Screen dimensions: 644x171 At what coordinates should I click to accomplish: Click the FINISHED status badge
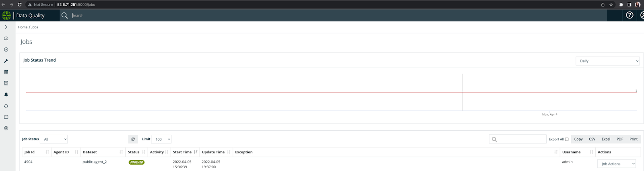click(136, 163)
